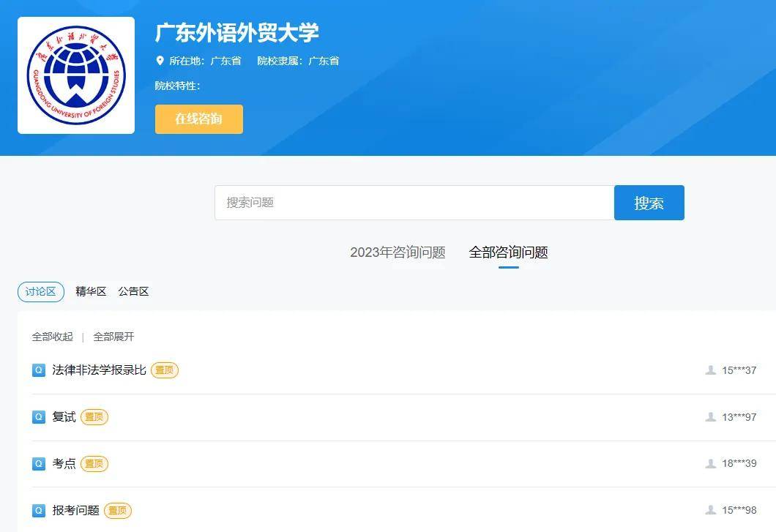Click the Q icon beside 法律非法学报录比
776x532 pixels.
pos(39,370)
